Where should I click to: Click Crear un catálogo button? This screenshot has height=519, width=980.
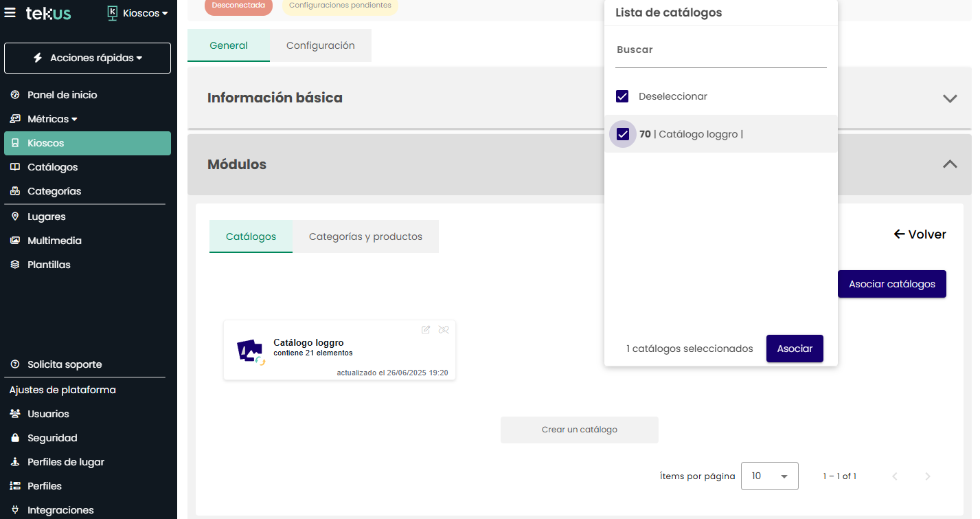click(x=579, y=430)
